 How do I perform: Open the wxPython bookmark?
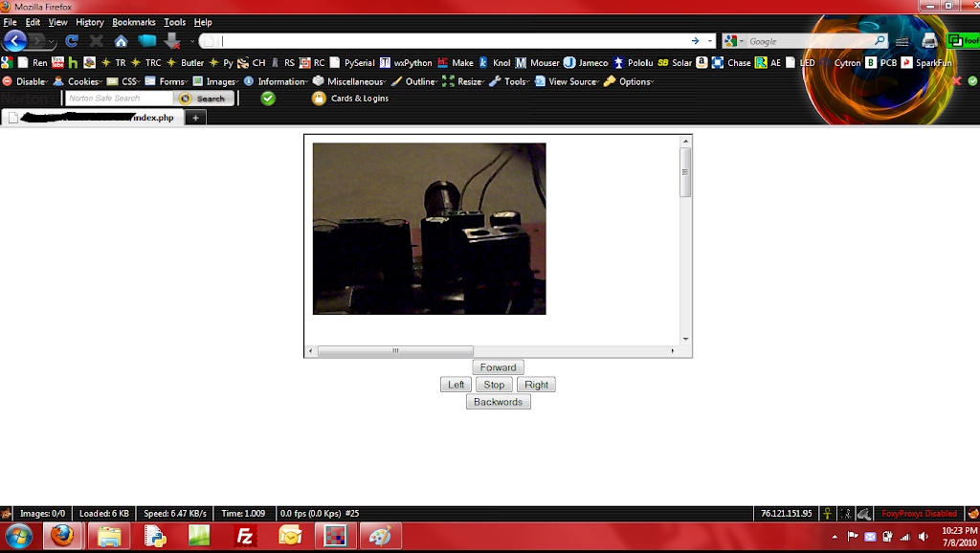click(406, 62)
